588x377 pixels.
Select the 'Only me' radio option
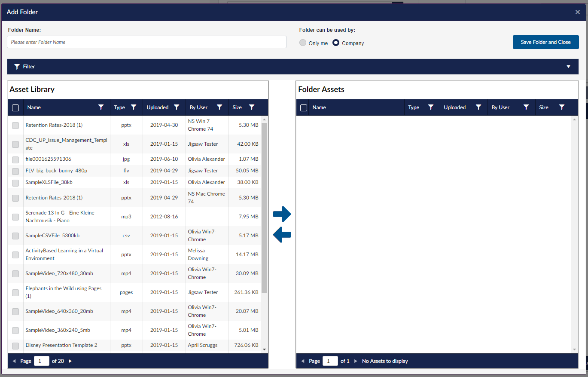(x=303, y=43)
